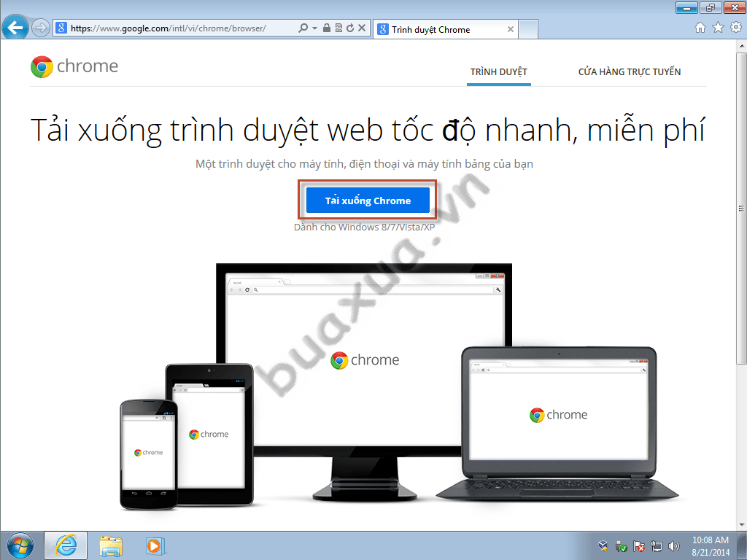This screenshot has height=560, width=747.
Task: Click the laptop device image
Action: click(x=558, y=424)
